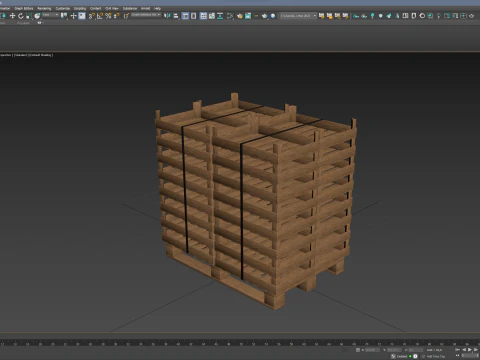480x360 pixels.
Task: Click the Add Time Tag button
Action: tap(436, 356)
